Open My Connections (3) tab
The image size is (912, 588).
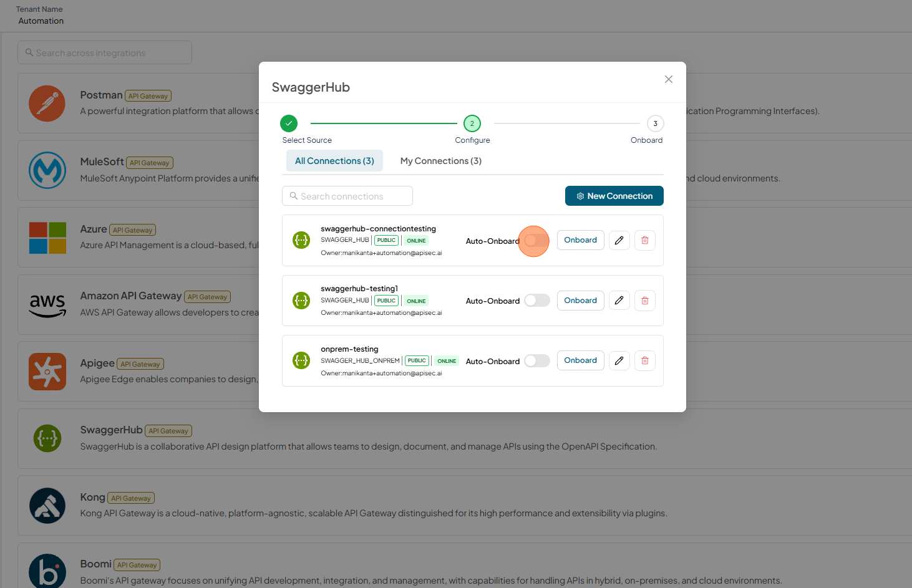coord(440,161)
